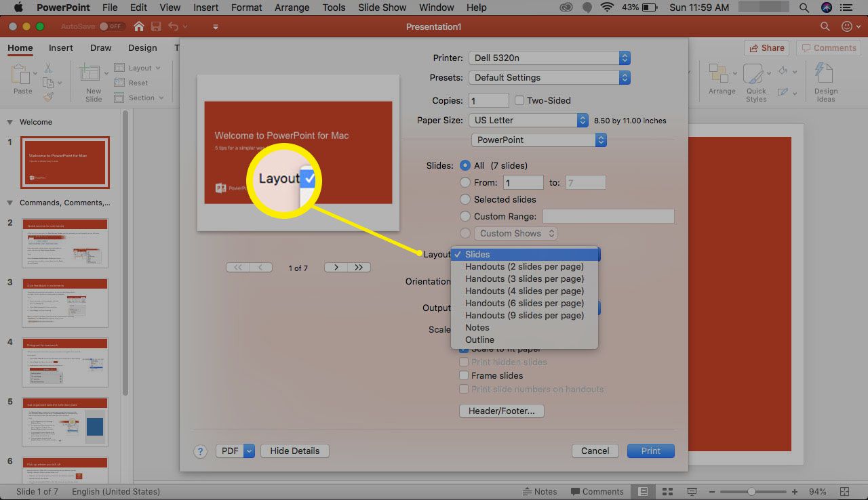This screenshot has height=500, width=868.
Task: Click the Copies input field
Action: pyautogui.click(x=488, y=100)
